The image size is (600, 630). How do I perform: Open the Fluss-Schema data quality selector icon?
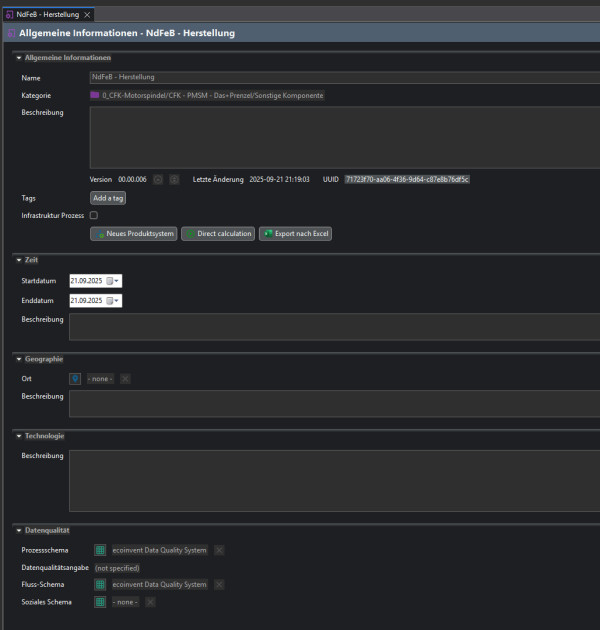coord(100,584)
